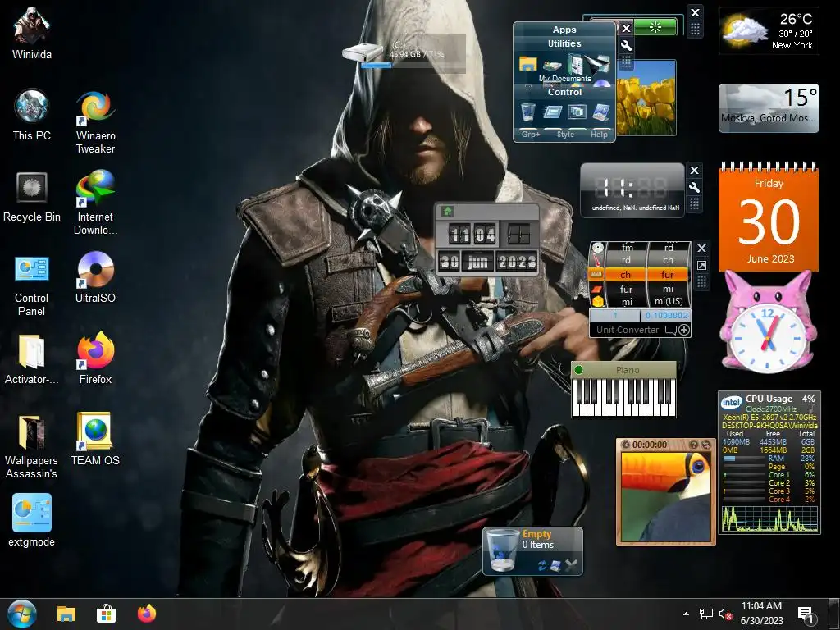Click the RAM usage bar in CPU meter
Screen dimensions: 840x630
744,459
